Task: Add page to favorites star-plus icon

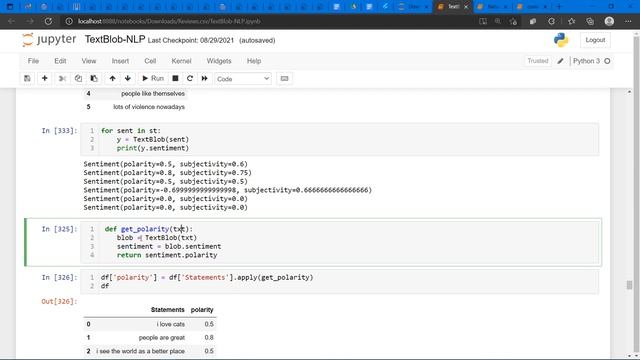Action: pos(513,21)
